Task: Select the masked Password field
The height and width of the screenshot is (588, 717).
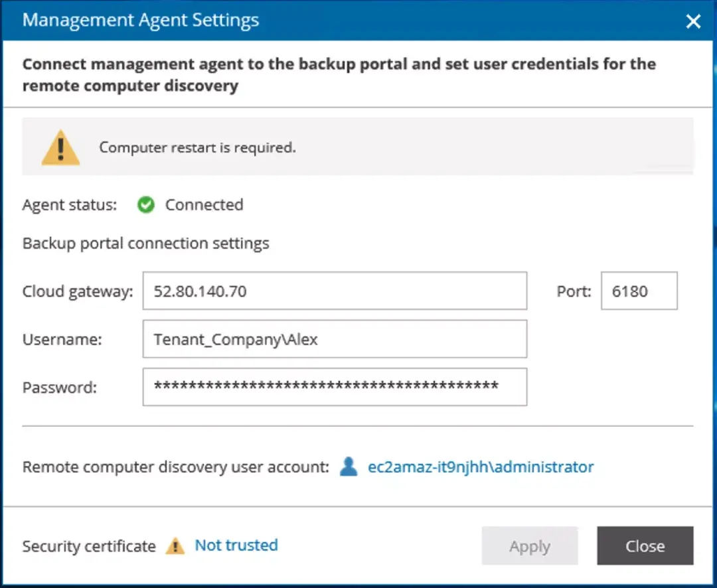Action: (x=335, y=387)
